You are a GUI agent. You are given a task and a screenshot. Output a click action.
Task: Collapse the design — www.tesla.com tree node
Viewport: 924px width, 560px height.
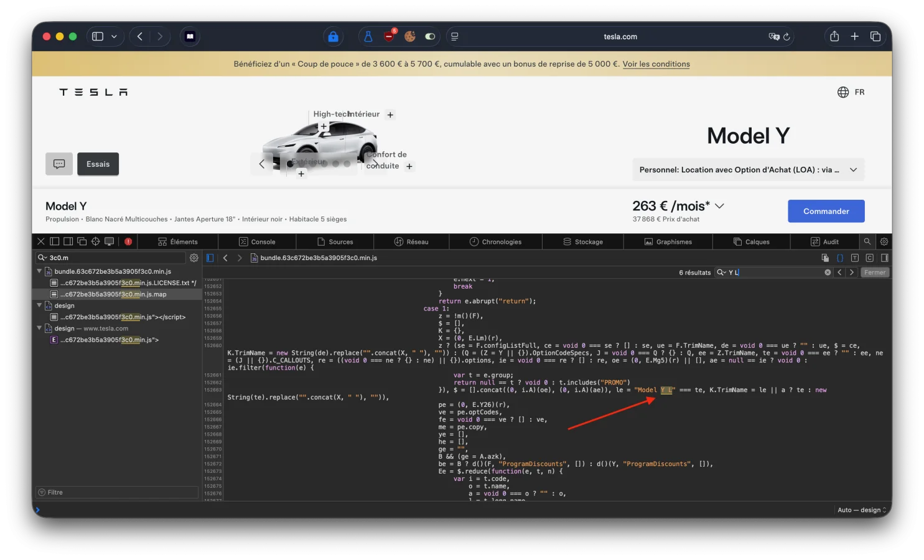39,329
